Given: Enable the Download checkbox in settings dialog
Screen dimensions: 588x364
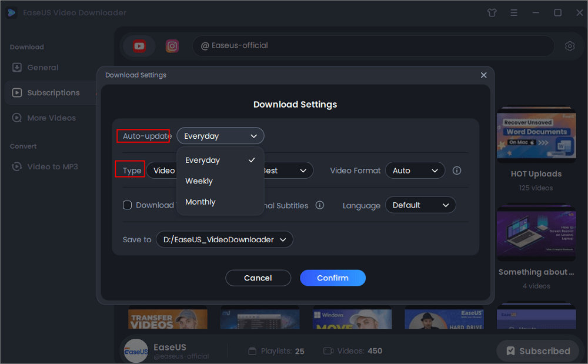Looking at the screenshot, I should click(127, 205).
